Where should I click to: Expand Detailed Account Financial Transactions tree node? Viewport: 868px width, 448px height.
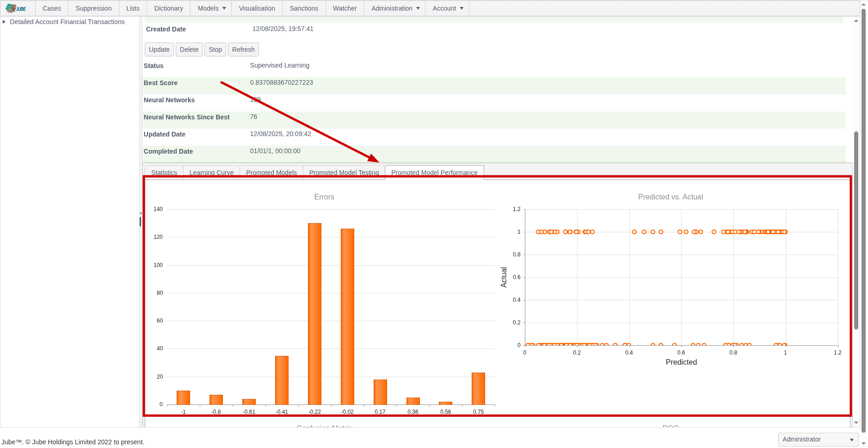coord(4,22)
